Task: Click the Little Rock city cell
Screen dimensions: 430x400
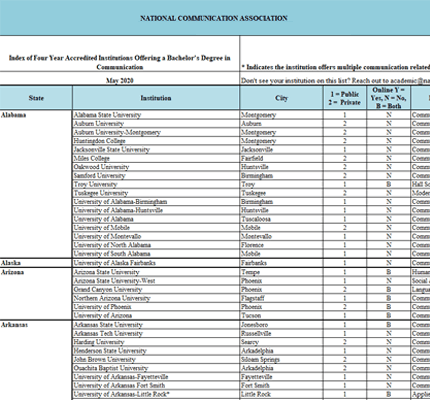Action: pos(281,394)
